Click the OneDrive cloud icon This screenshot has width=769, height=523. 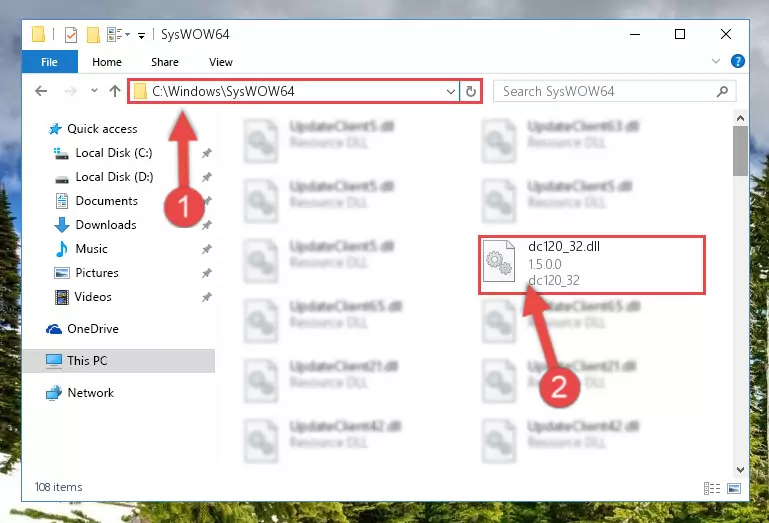coord(54,329)
